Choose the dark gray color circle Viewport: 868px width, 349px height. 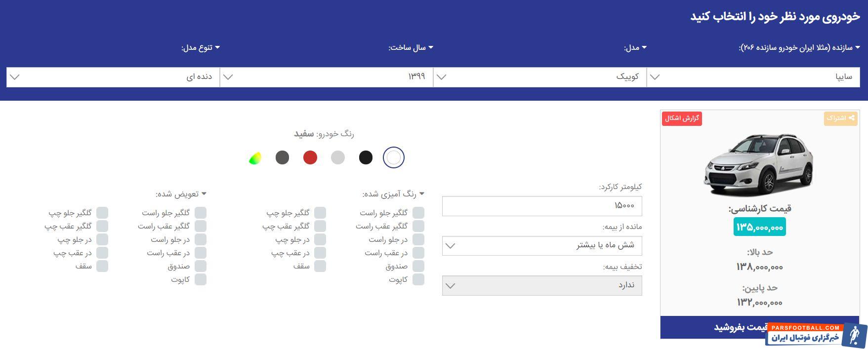pyautogui.click(x=282, y=157)
